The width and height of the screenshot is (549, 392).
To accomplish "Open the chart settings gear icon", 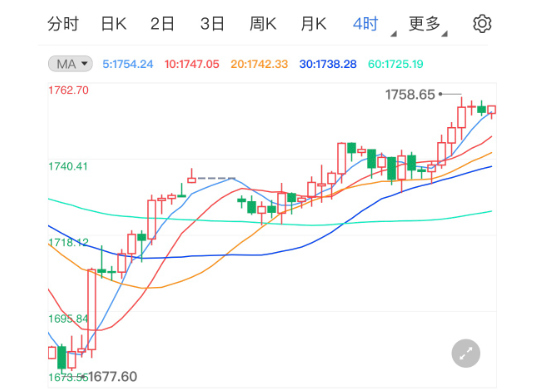I will pyautogui.click(x=482, y=24).
